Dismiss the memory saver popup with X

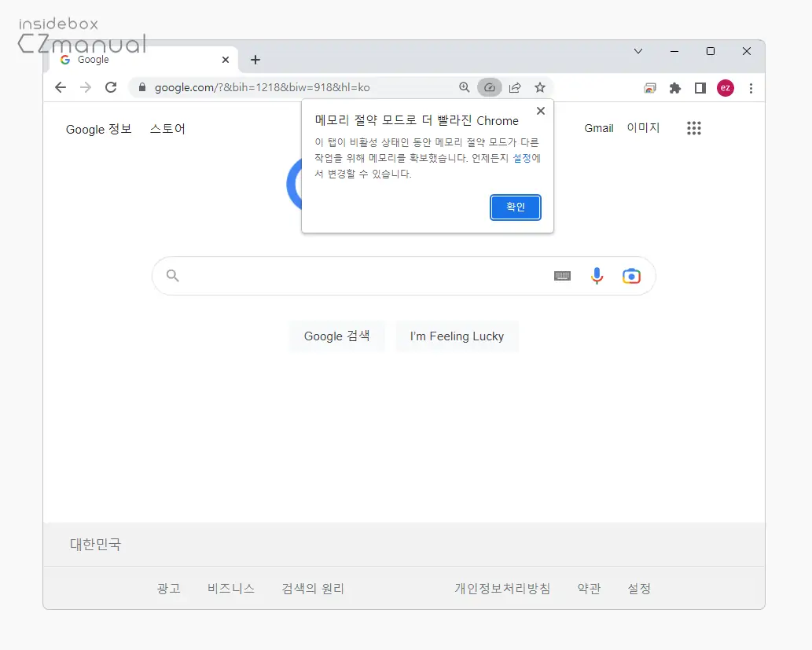point(541,111)
